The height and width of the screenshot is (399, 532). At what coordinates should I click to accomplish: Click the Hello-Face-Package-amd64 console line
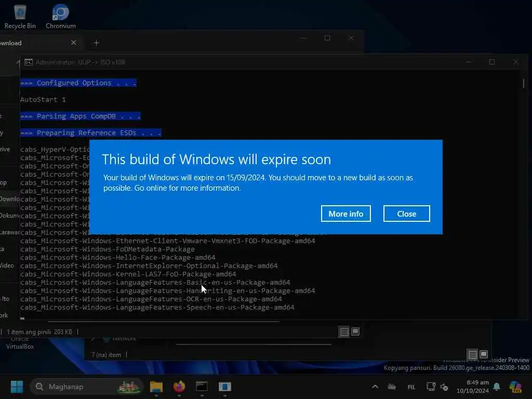coord(118,258)
